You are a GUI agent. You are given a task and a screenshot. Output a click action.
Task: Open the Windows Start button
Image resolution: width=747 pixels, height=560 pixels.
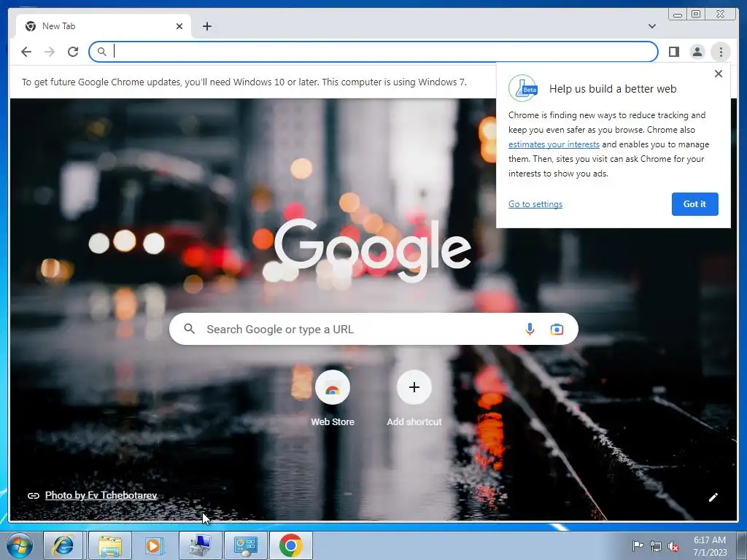20,545
